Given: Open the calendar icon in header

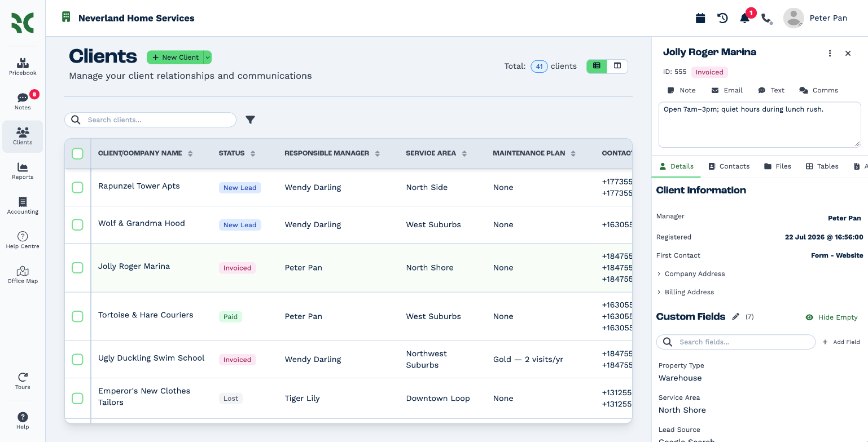Looking at the screenshot, I should (x=700, y=18).
